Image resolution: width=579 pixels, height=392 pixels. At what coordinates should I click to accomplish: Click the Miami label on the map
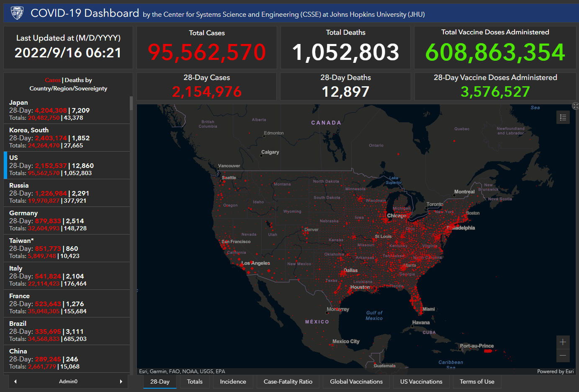(x=429, y=309)
